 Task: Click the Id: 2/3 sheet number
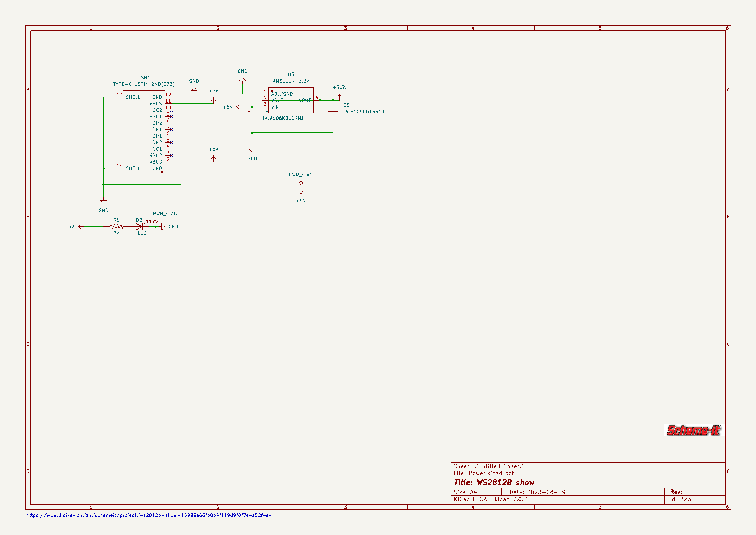click(x=680, y=499)
